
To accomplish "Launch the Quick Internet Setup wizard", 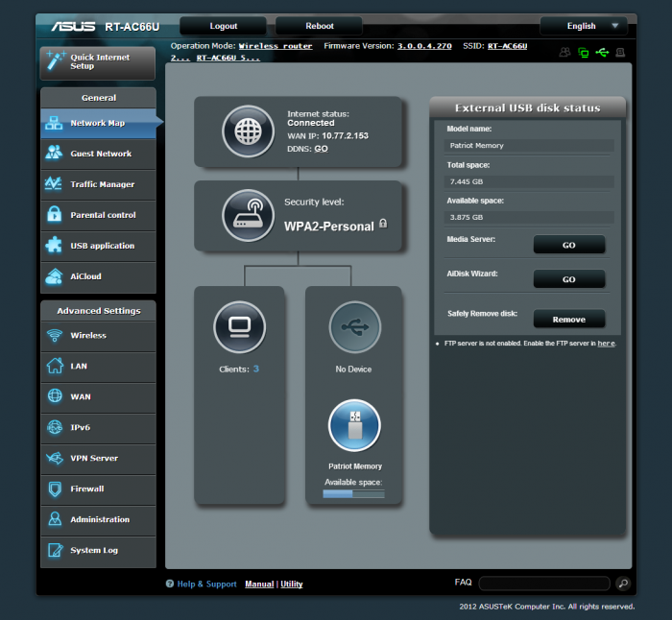I will [x=98, y=61].
